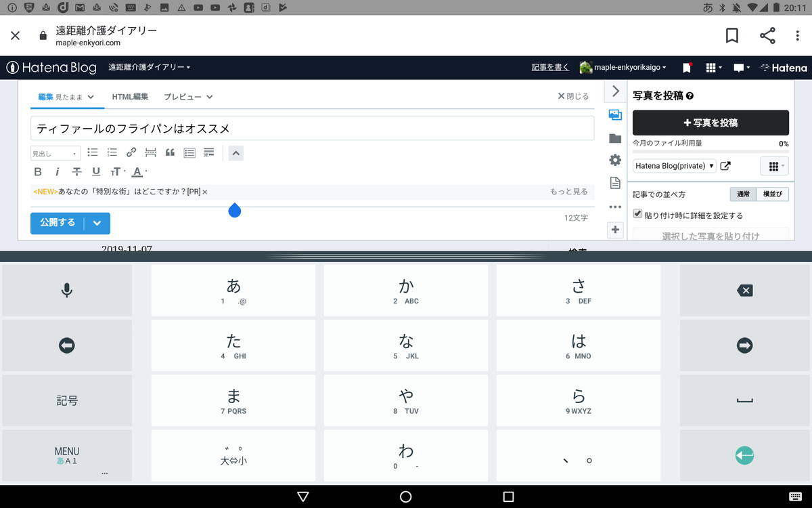Screen dimensions: 812x508
Task: Bookmark this page in browser
Action: 731,35
